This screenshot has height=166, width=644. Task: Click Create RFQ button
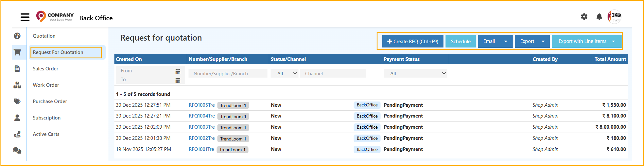412,42
